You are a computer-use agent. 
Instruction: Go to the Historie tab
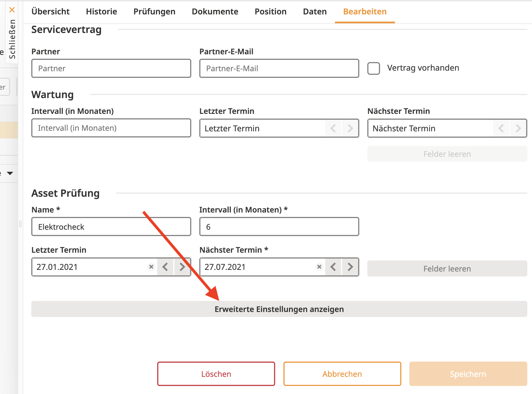(101, 12)
